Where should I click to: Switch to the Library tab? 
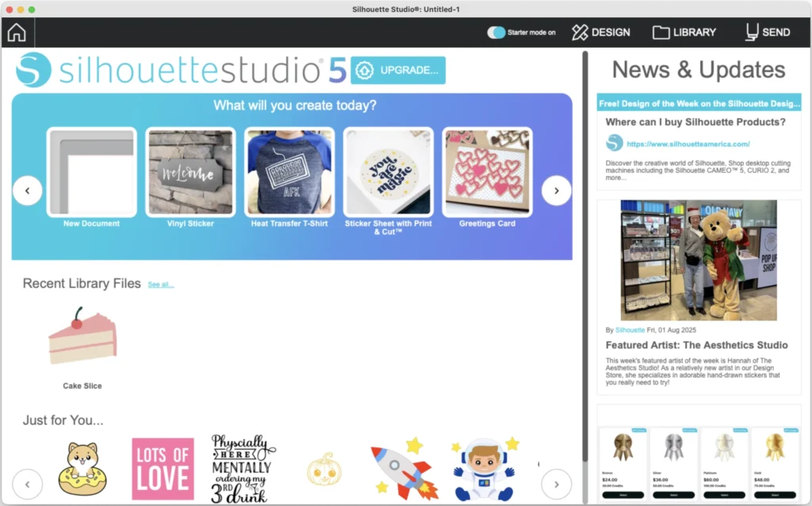(x=684, y=33)
